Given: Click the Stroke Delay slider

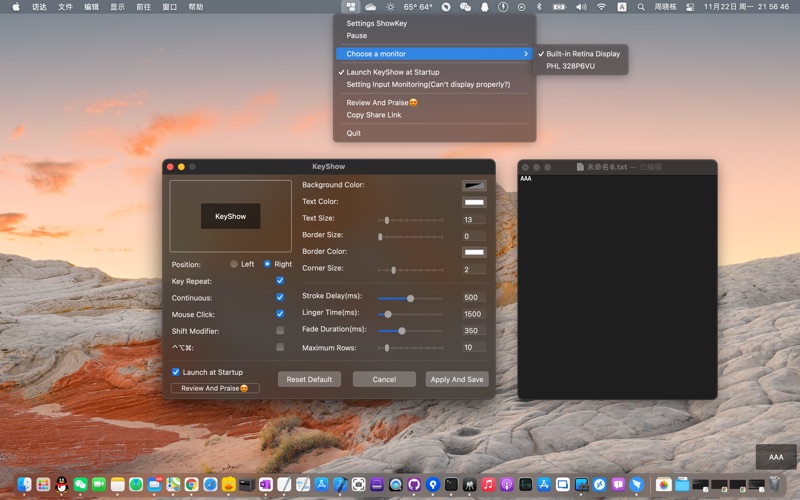Looking at the screenshot, I should [410, 298].
